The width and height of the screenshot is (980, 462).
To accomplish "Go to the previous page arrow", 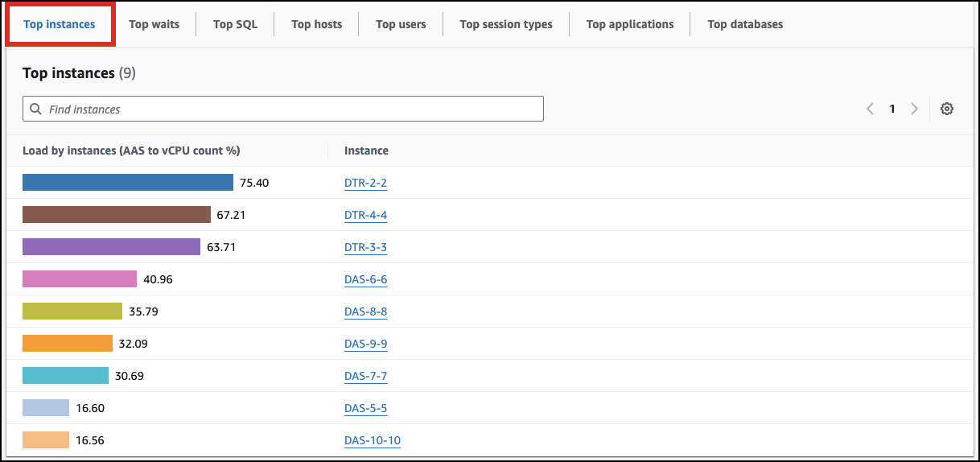I will [870, 109].
